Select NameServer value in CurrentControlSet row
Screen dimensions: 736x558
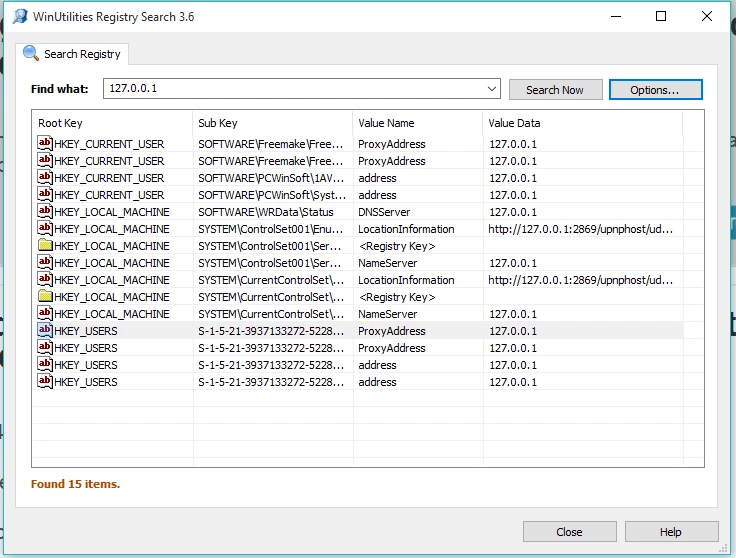(x=387, y=314)
